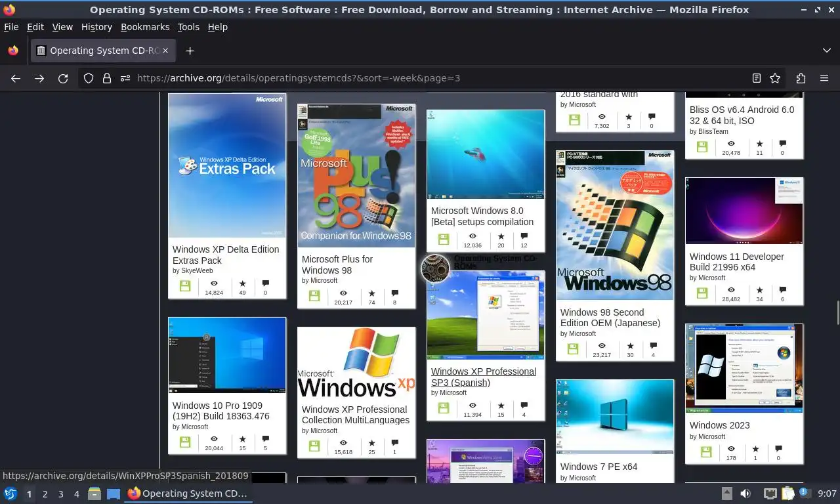Click favorites star on Windows XP Delta card
The width and height of the screenshot is (840, 504).
(x=242, y=283)
